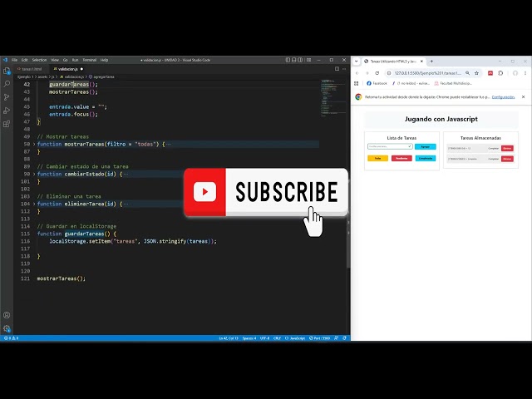Click the red Pendientes filter button
The height and width of the screenshot is (399, 532).
pos(401,159)
